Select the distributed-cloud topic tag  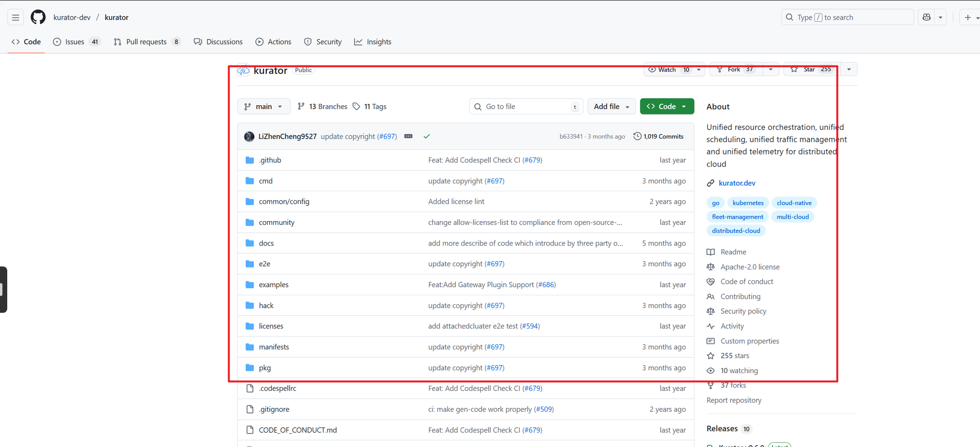[x=736, y=231]
